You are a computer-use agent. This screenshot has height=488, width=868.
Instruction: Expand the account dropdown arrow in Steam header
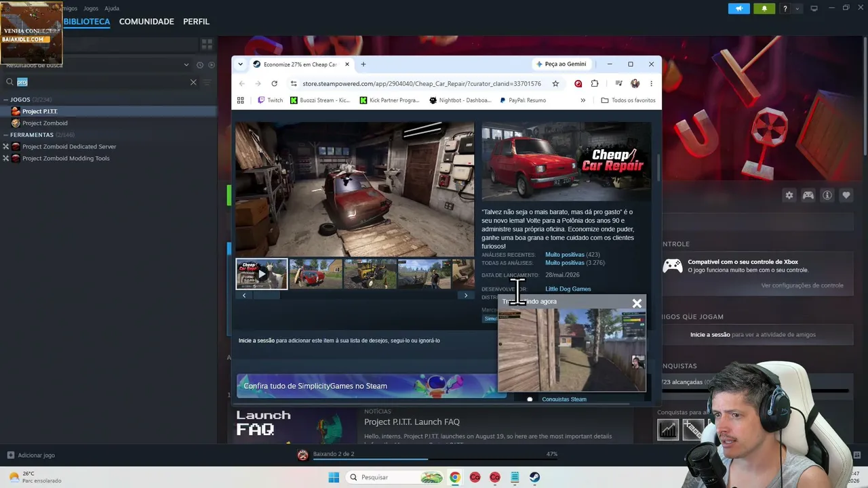click(797, 8)
